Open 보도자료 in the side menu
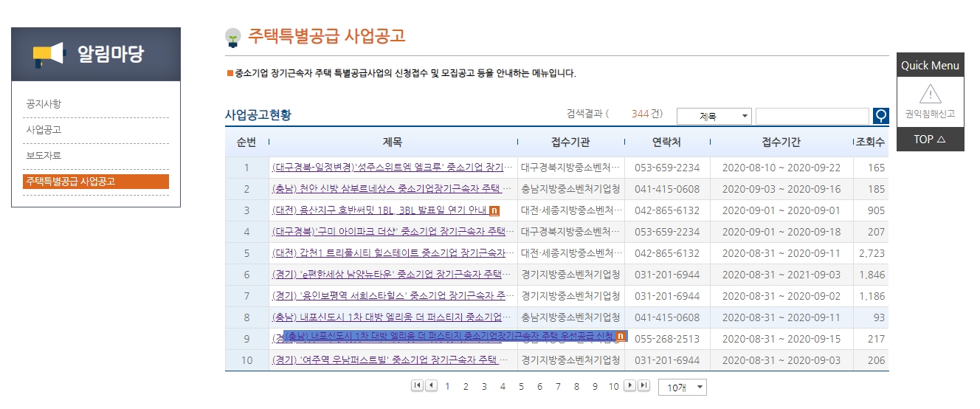 click(44, 155)
